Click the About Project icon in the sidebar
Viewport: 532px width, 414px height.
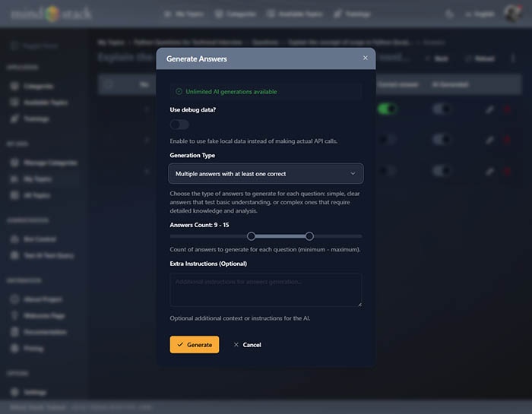[x=14, y=299]
